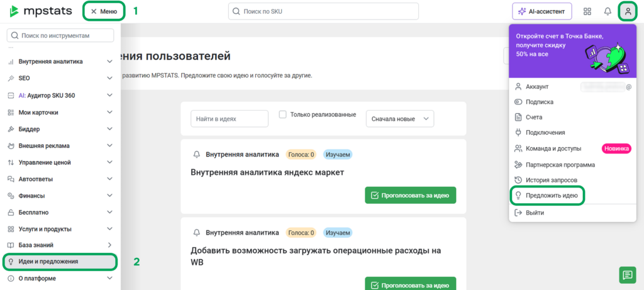644x290 pixels.
Task: Click the SEO wand icon
Action: coord(11,78)
